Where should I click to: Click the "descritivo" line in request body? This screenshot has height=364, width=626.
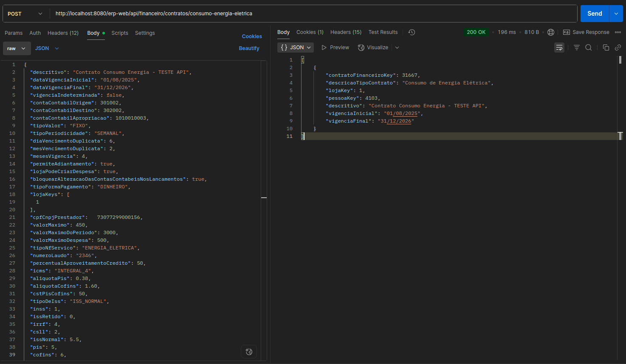(x=111, y=72)
